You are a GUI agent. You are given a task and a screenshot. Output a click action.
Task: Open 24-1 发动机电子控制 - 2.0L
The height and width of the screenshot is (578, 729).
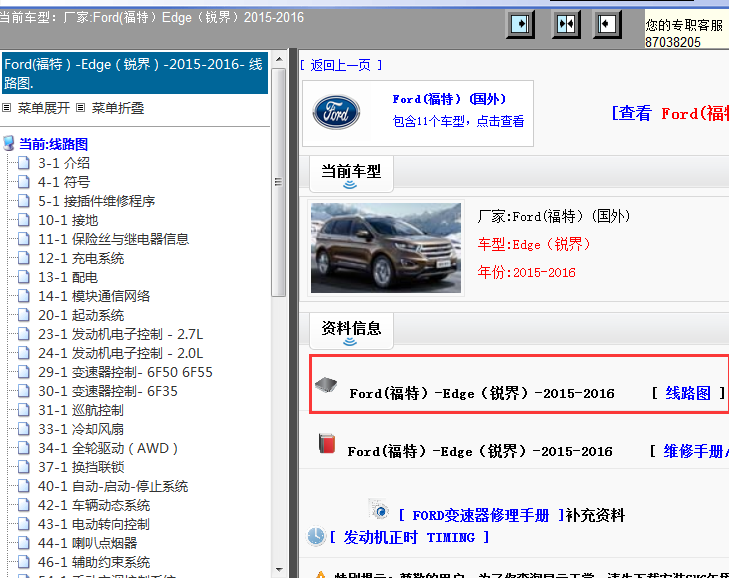(x=120, y=353)
